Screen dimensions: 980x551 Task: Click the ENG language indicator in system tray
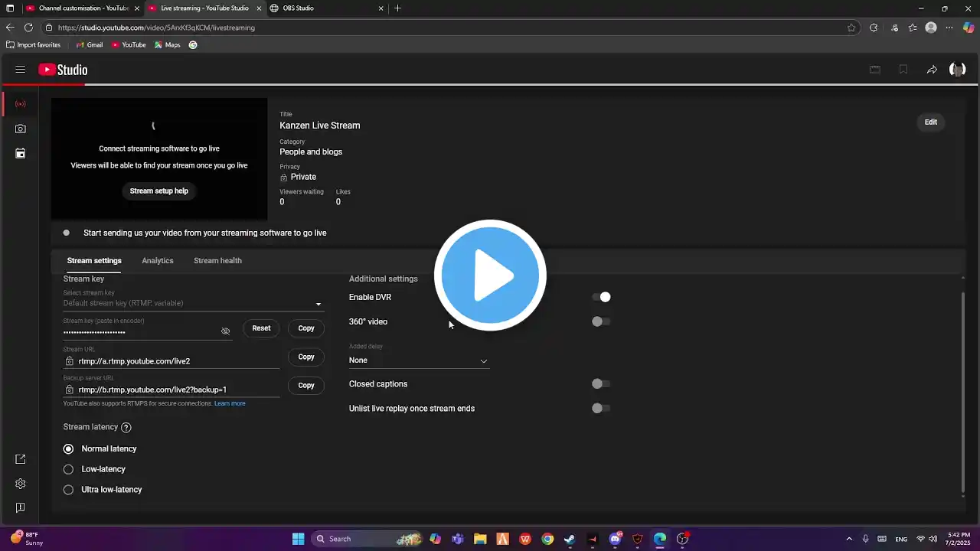pos(902,539)
